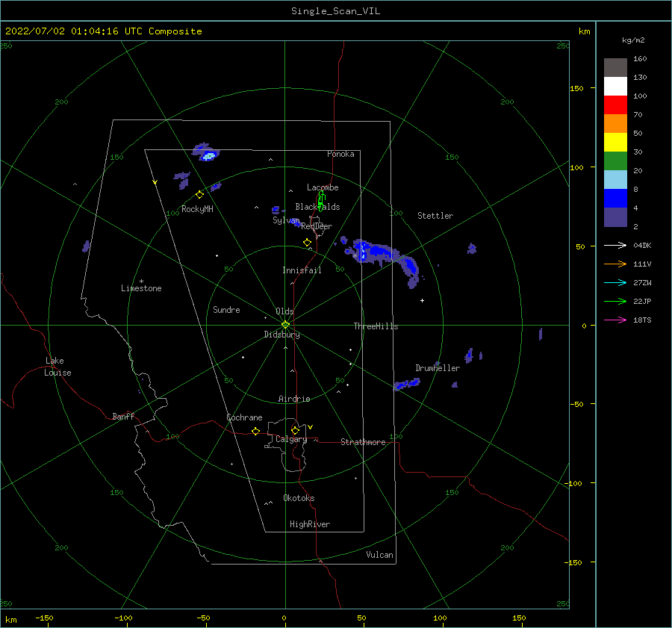Click the Calgary city label

[291, 439]
